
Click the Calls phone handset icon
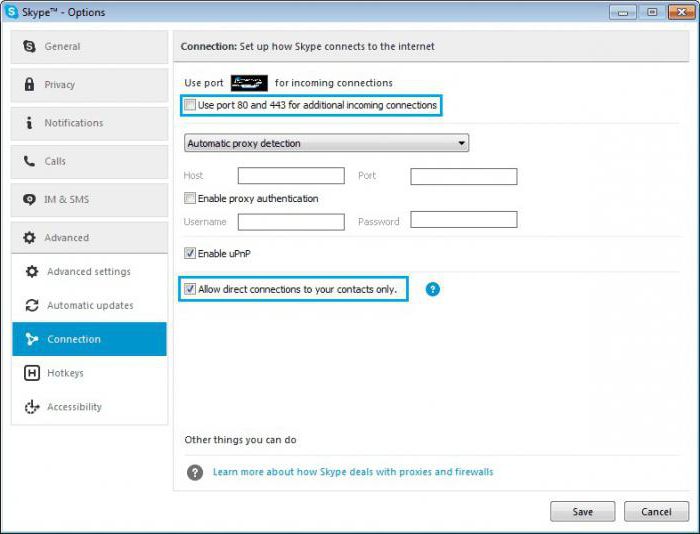[29, 161]
